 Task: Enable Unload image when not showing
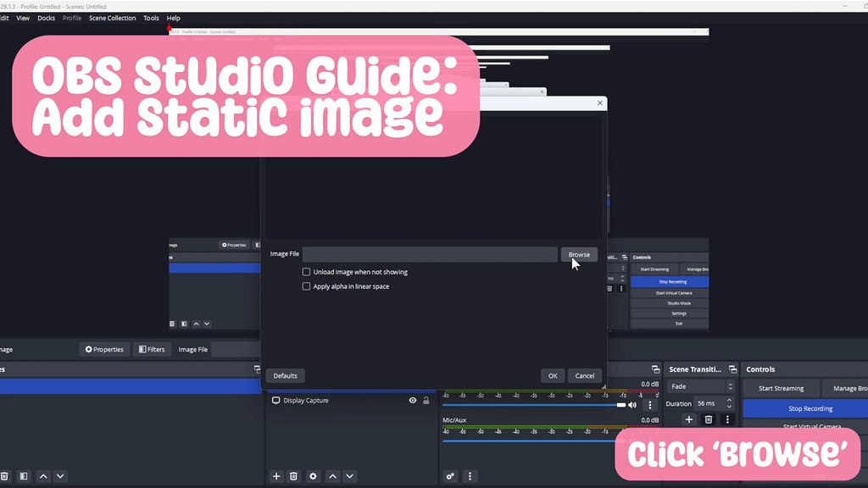click(307, 272)
